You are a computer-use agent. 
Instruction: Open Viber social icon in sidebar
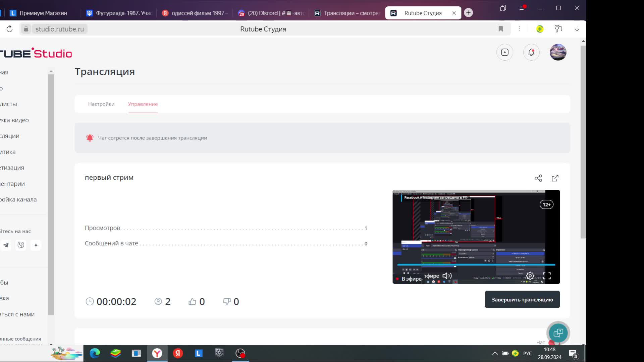click(x=21, y=245)
